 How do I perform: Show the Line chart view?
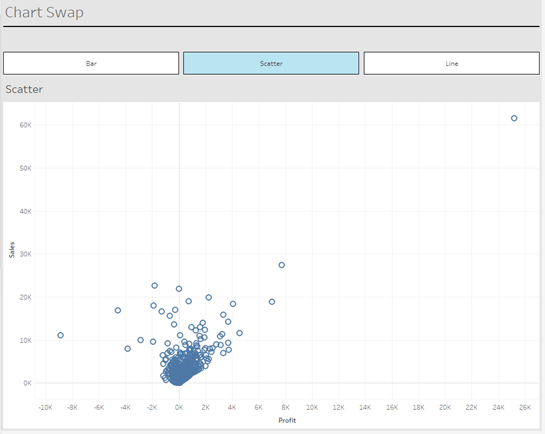452,63
